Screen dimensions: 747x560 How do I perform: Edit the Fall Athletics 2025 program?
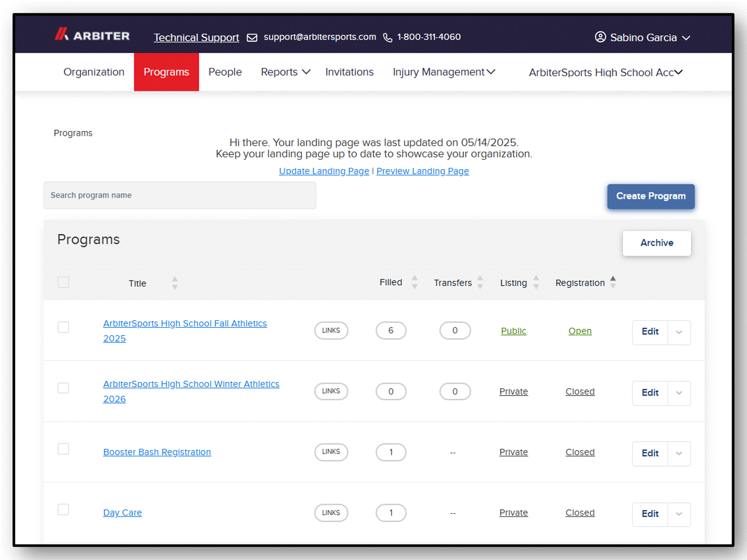[x=650, y=332]
